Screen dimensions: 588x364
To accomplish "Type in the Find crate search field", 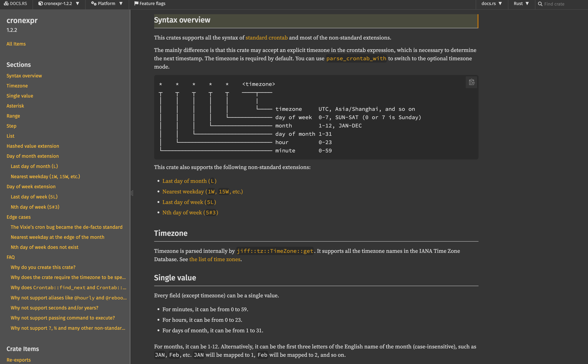I will pyautogui.click(x=561, y=4).
